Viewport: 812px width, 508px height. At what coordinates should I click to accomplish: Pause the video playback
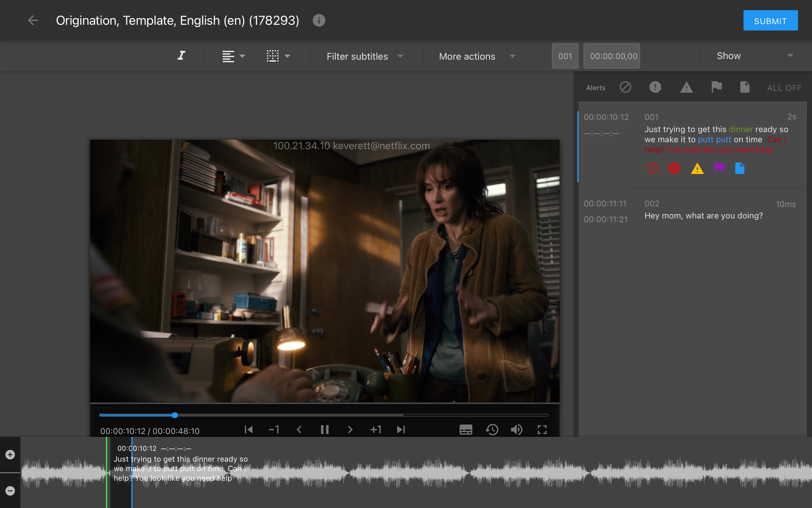tap(324, 430)
